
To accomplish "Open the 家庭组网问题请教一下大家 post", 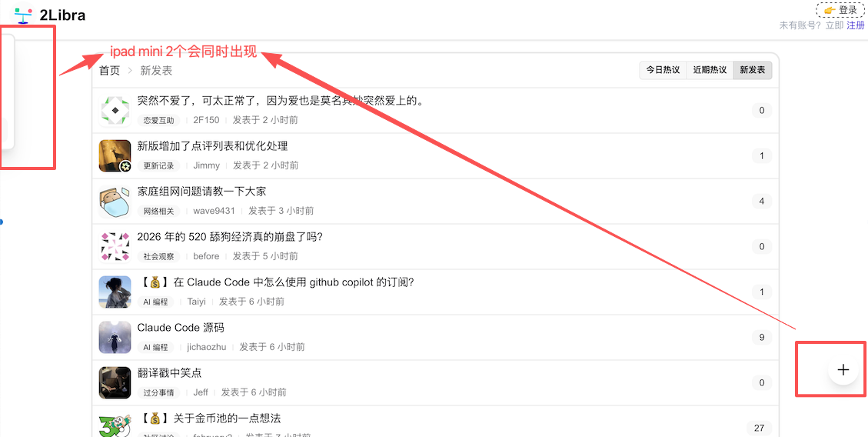I will pos(201,192).
